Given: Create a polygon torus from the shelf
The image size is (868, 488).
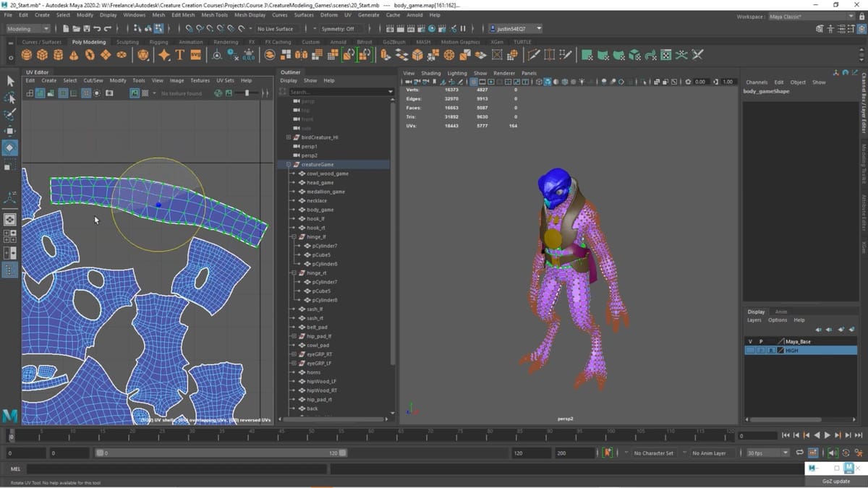Looking at the screenshot, I should [x=90, y=55].
